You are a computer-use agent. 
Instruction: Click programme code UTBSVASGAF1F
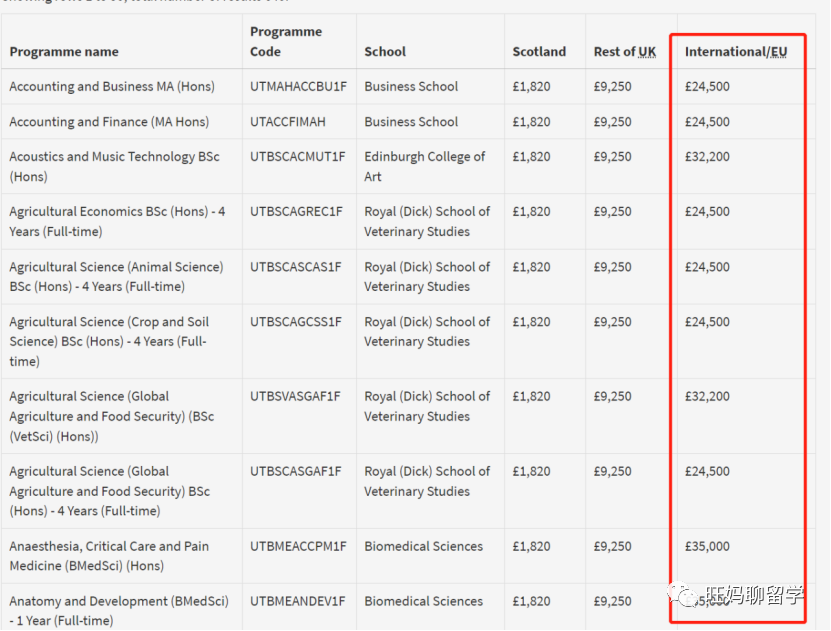point(295,397)
